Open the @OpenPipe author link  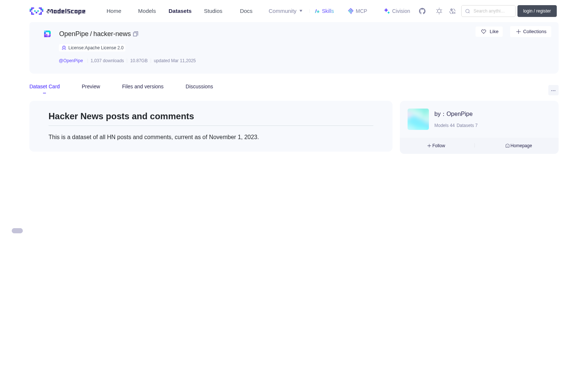tap(71, 61)
